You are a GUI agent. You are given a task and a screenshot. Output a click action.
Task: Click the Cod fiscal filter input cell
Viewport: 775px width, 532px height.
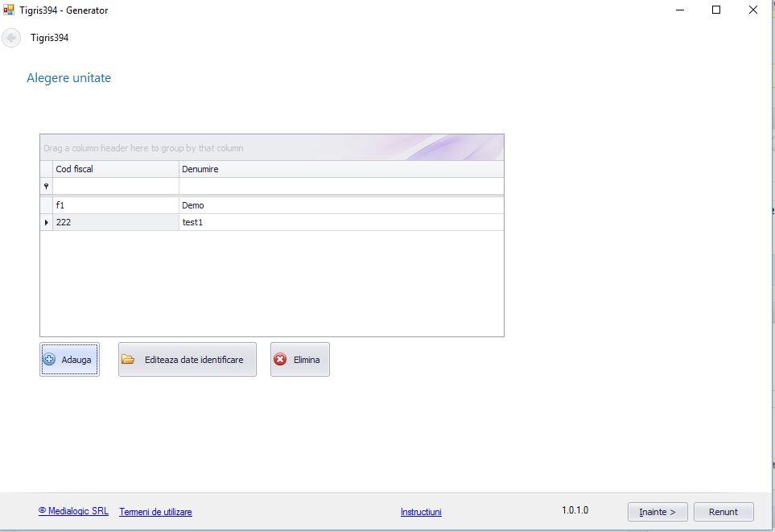pyautogui.click(x=115, y=186)
